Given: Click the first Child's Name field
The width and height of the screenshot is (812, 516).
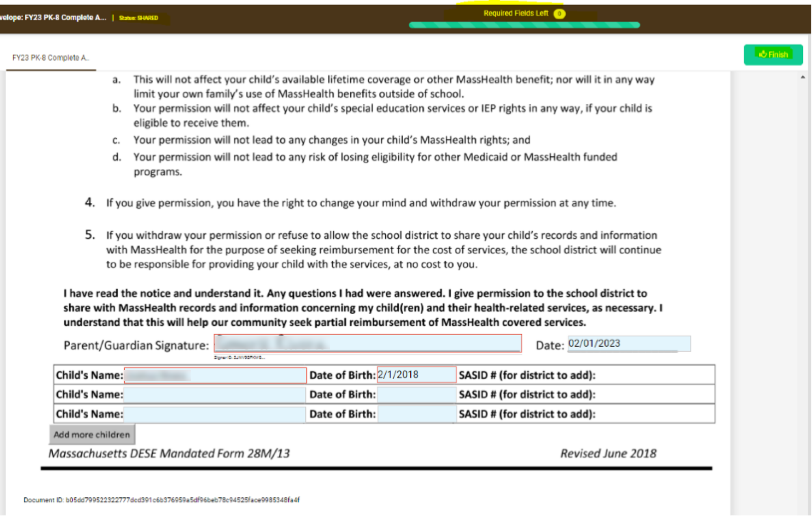Looking at the screenshot, I should 215,375.
